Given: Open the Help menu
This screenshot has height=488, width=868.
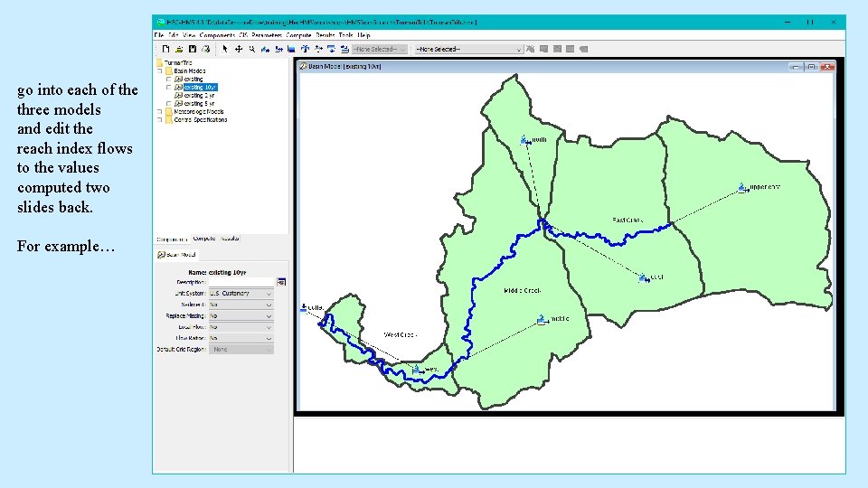Looking at the screenshot, I should click(363, 35).
